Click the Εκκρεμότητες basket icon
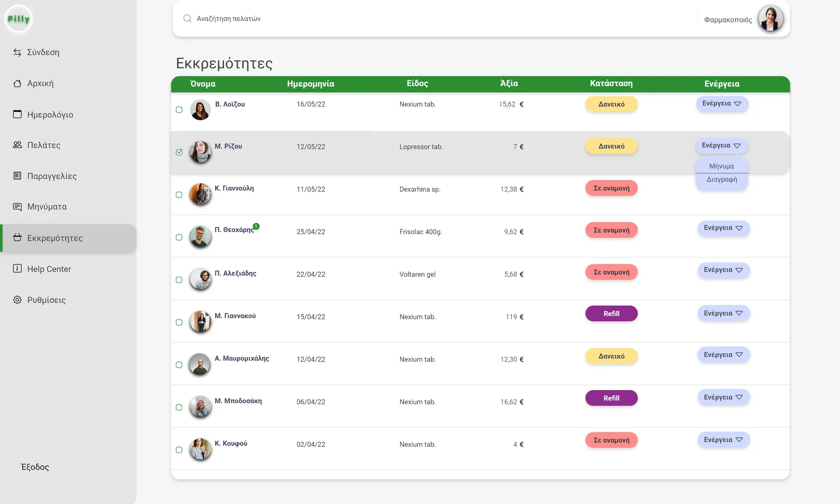Image resolution: width=840 pixels, height=504 pixels. point(17,237)
